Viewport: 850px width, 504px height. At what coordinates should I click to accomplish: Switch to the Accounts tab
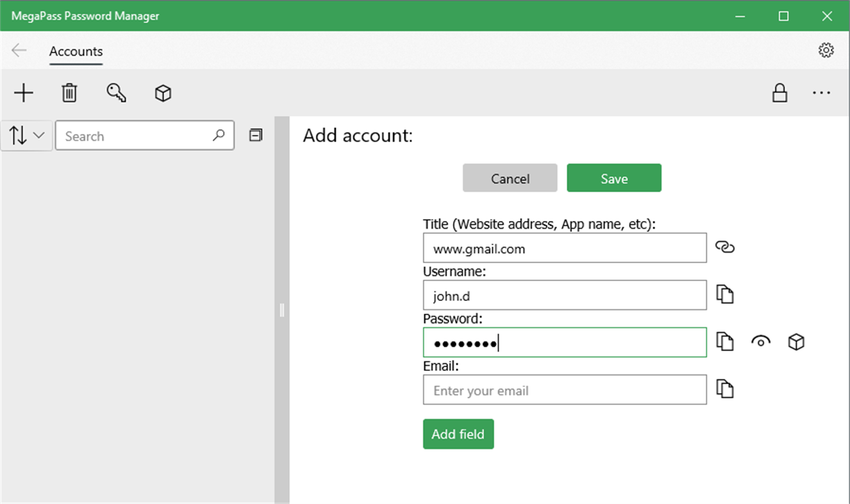pos(76,51)
